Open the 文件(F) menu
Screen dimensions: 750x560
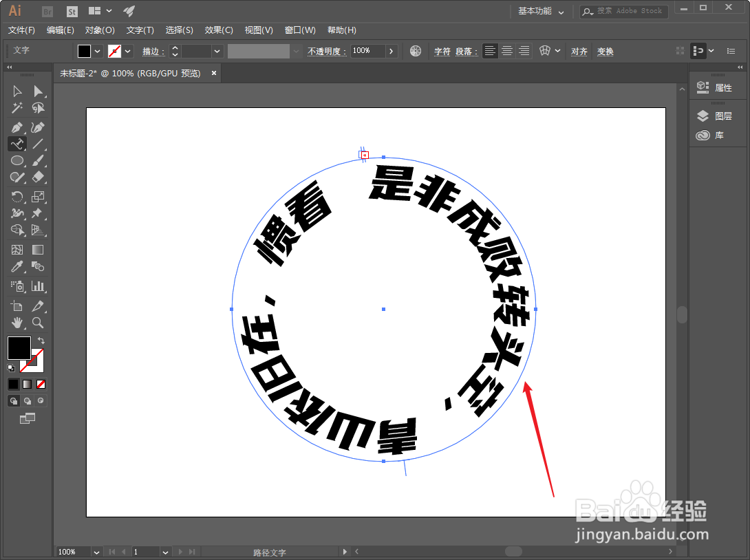pyautogui.click(x=21, y=30)
